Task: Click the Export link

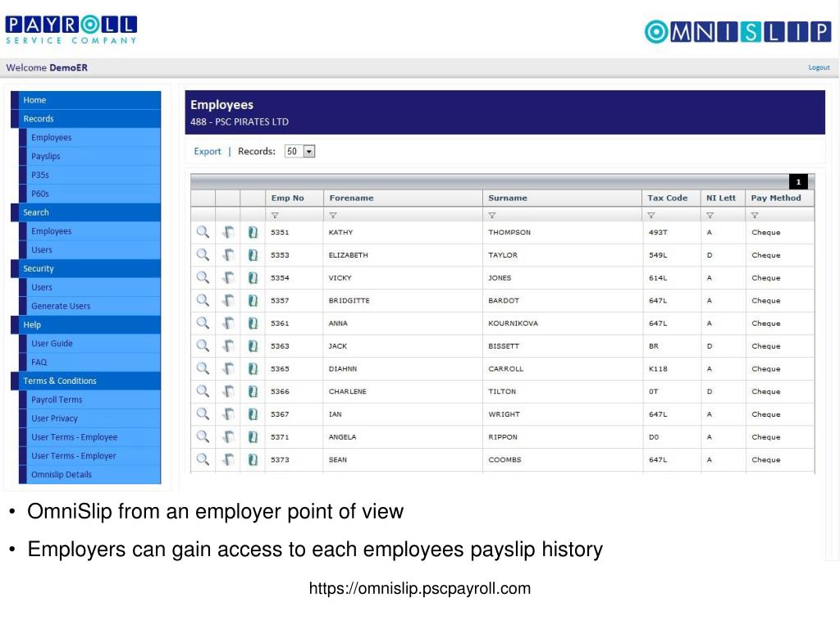Action: [208, 152]
